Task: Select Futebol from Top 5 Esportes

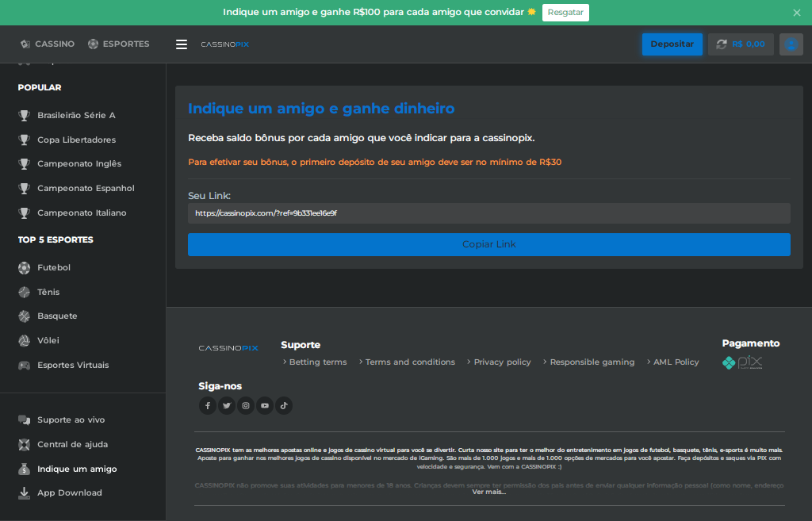Action: [54, 268]
